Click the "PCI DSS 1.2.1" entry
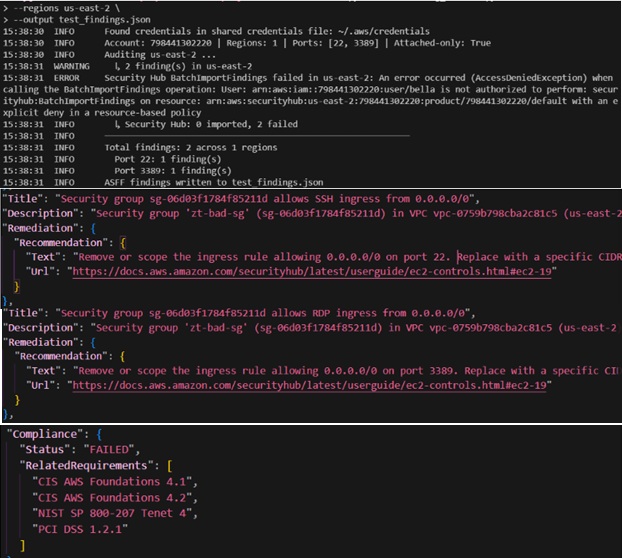This screenshot has height=558, width=622. click(x=80, y=529)
